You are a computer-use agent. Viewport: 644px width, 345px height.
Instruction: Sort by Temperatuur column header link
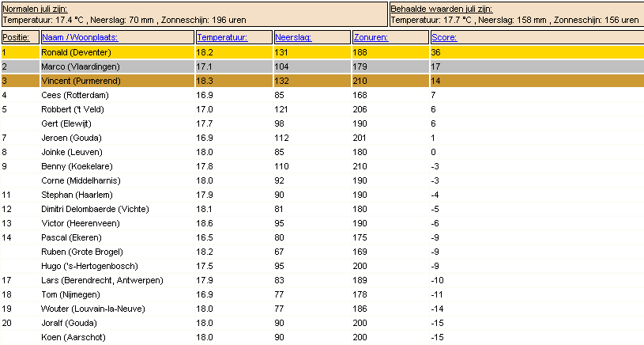point(222,37)
